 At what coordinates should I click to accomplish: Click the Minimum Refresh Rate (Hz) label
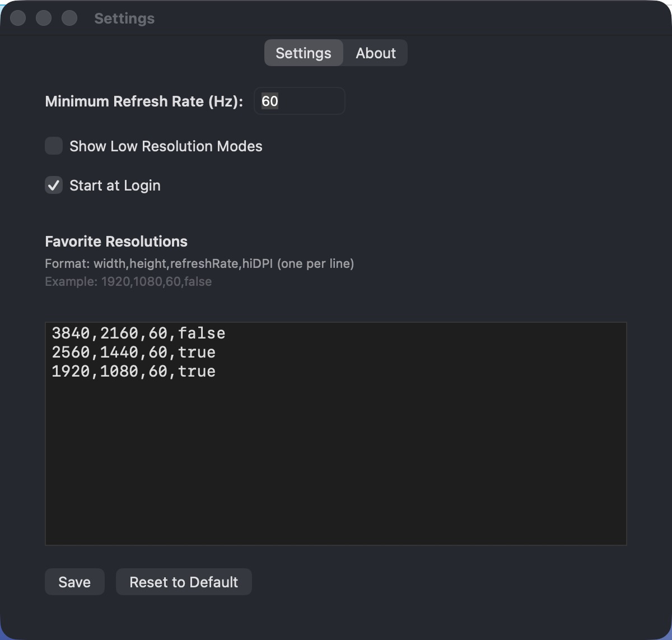[144, 101]
